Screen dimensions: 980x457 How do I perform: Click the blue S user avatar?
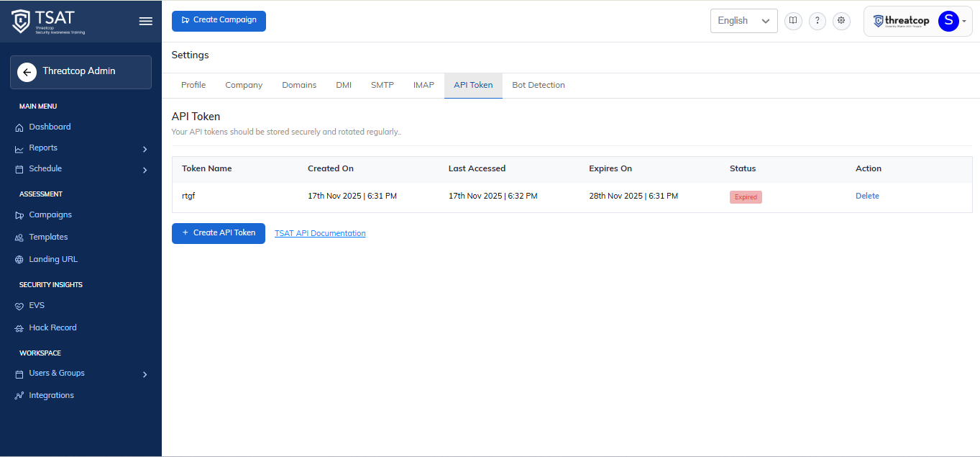[948, 21]
